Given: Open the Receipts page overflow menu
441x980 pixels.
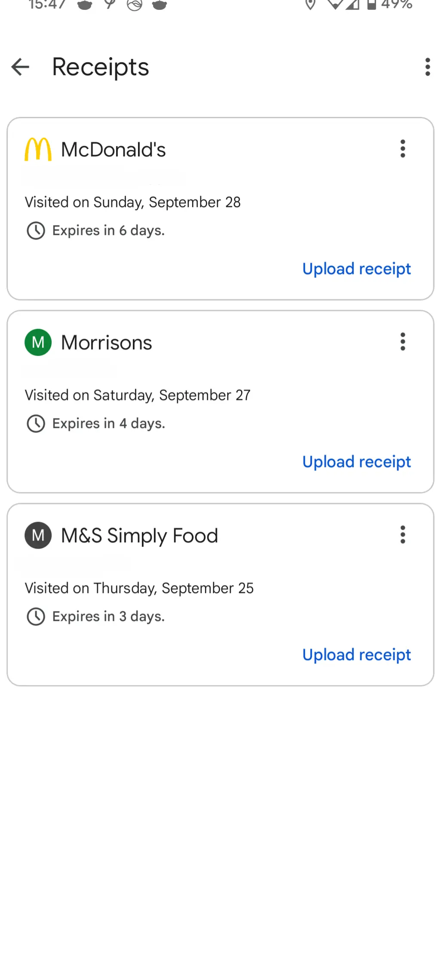Looking at the screenshot, I should 427,67.
